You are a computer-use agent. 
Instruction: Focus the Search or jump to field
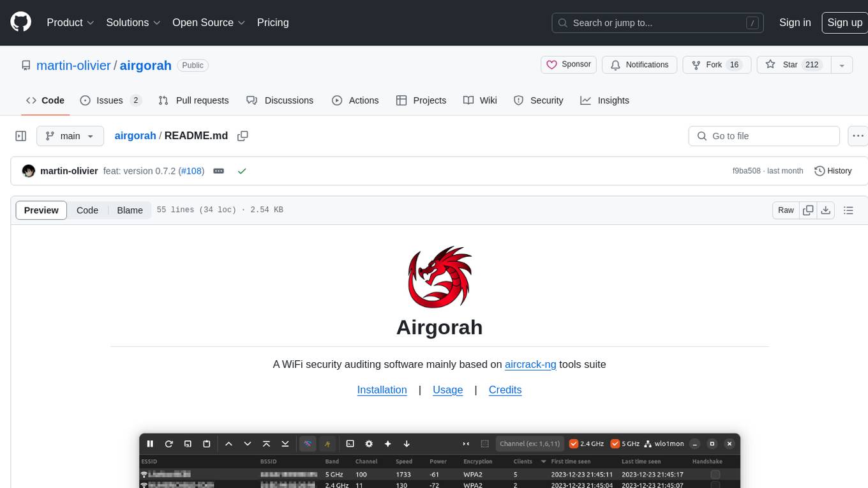[657, 23]
